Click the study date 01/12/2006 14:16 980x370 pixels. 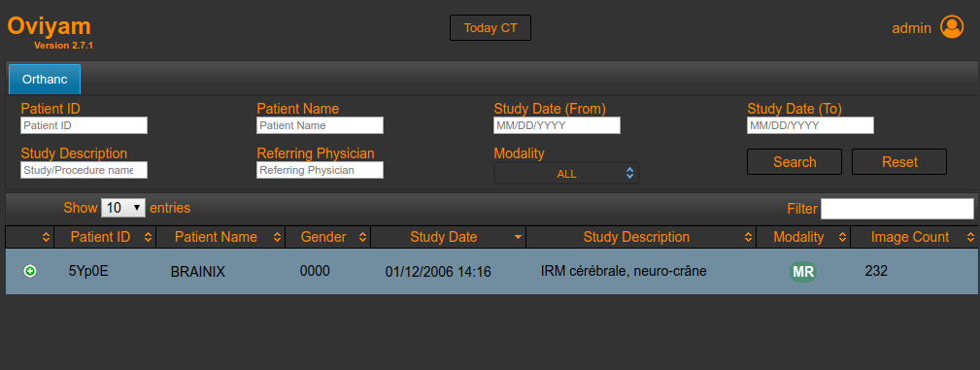(438, 272)
